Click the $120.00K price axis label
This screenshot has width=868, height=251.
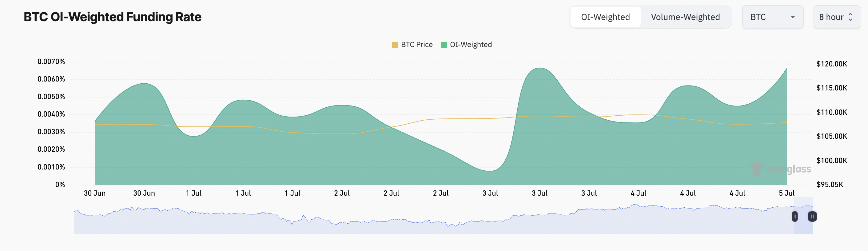tap(831, 64)
